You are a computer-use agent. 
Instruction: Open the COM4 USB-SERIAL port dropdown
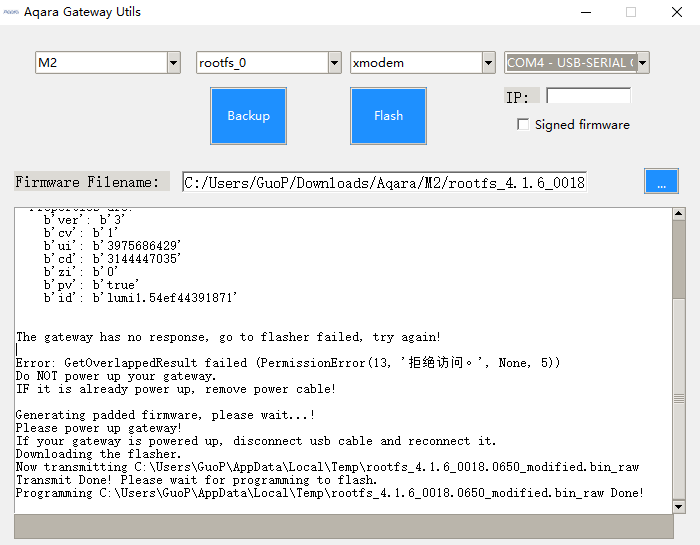576,62
